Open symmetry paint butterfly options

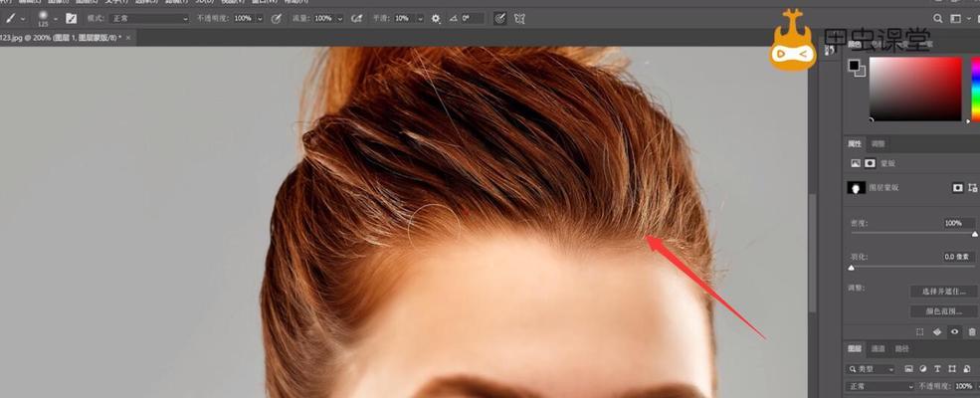(x=519, y=19)
